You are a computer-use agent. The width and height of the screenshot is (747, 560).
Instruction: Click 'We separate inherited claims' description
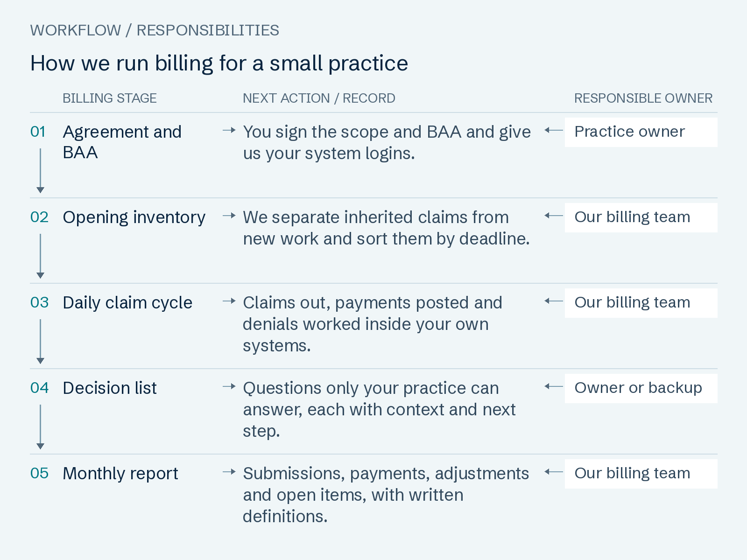[386, 228]
